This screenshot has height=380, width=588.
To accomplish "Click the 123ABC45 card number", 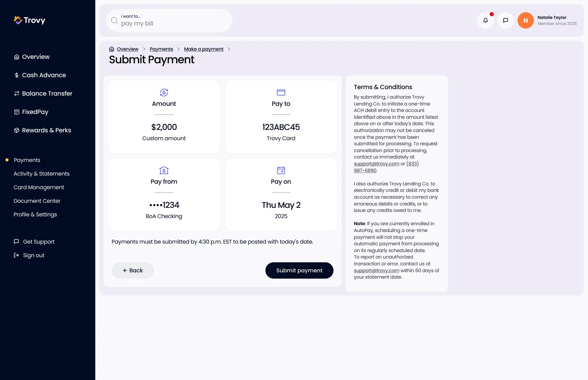I will pos(281,127).
